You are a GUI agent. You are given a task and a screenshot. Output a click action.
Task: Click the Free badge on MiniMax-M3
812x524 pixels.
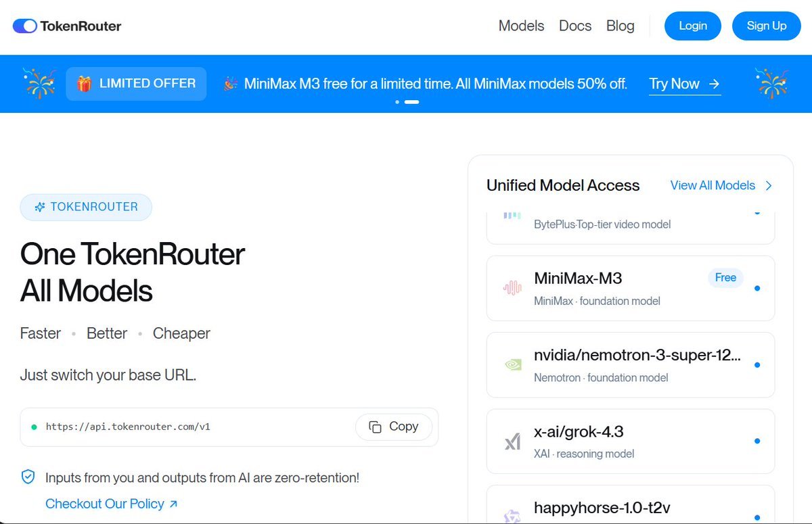725,278
